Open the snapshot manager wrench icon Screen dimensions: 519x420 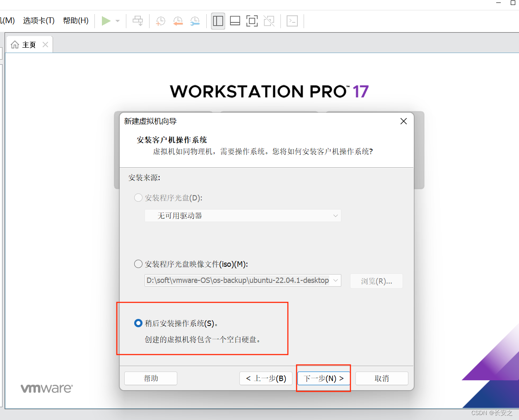click(195, 21)
